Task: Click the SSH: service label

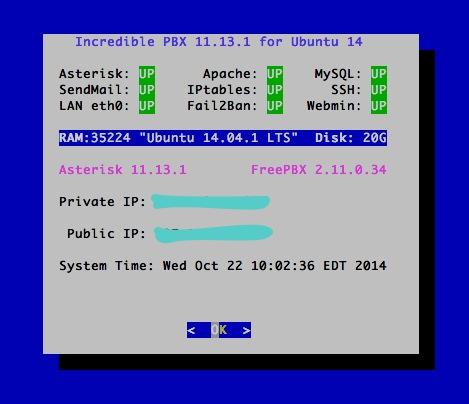Action: coord(346,90)
